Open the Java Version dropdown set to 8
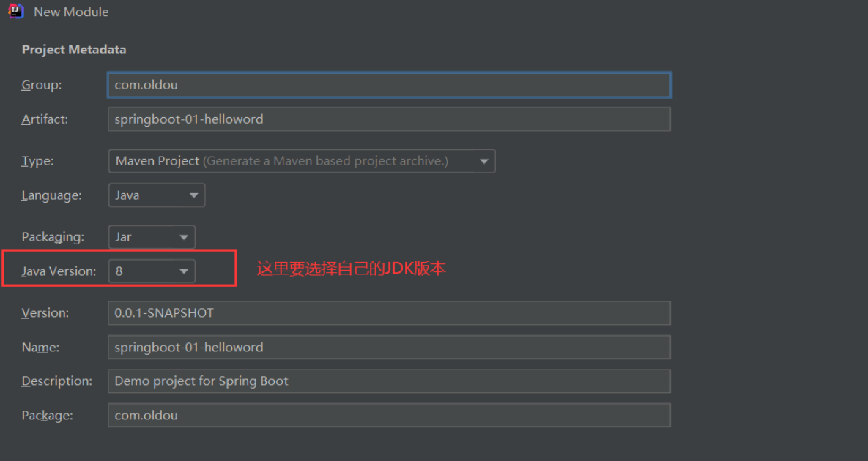 pos(152,271)
